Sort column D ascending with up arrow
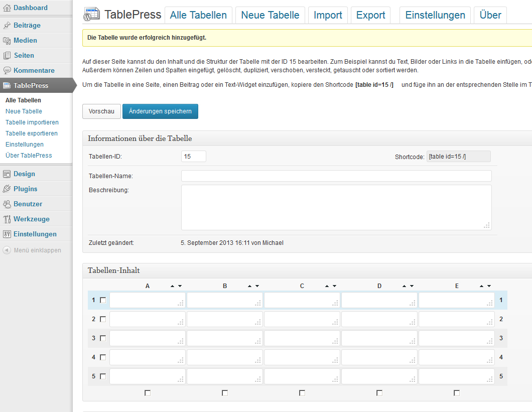The width and height of the screenshot is (532, 412). [405, 286]
